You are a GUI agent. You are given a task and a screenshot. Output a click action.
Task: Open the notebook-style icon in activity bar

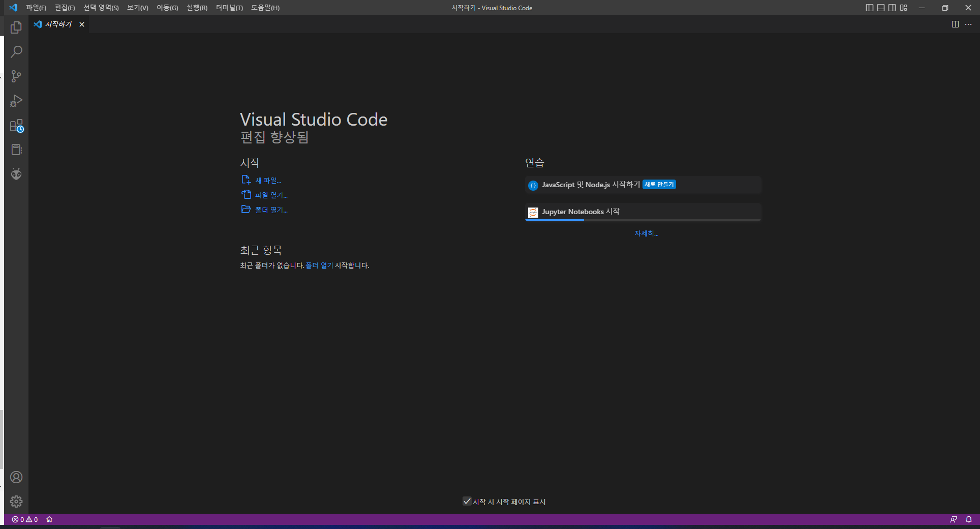point(16,150)
